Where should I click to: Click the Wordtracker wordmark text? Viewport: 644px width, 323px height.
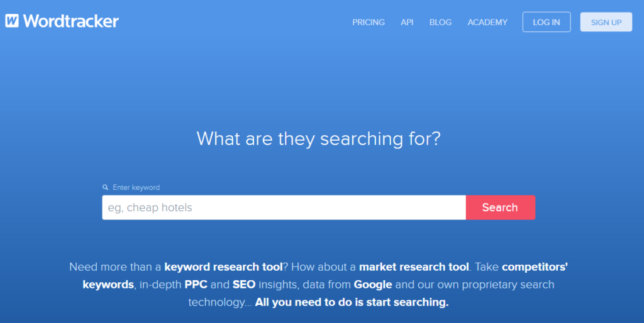tap(70, 21)
